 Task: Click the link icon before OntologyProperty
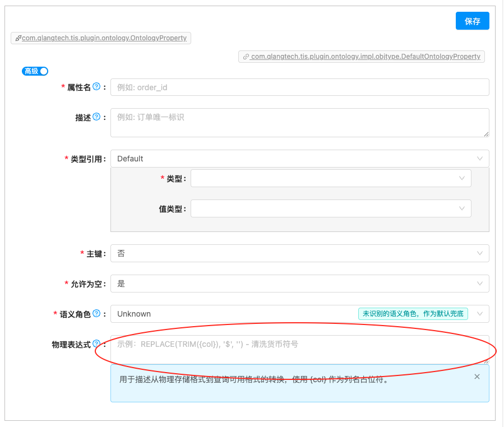coord(19,38)
